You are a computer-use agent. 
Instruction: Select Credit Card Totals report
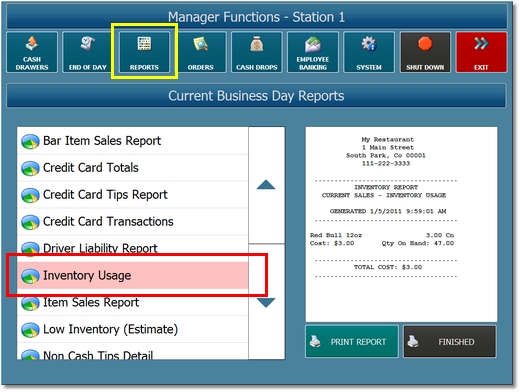(x=133, y=168)
